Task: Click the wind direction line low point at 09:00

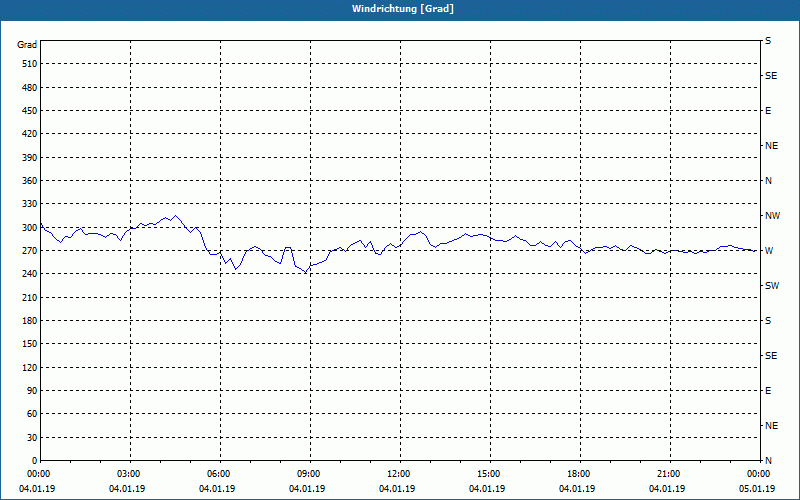Action: 306,272
